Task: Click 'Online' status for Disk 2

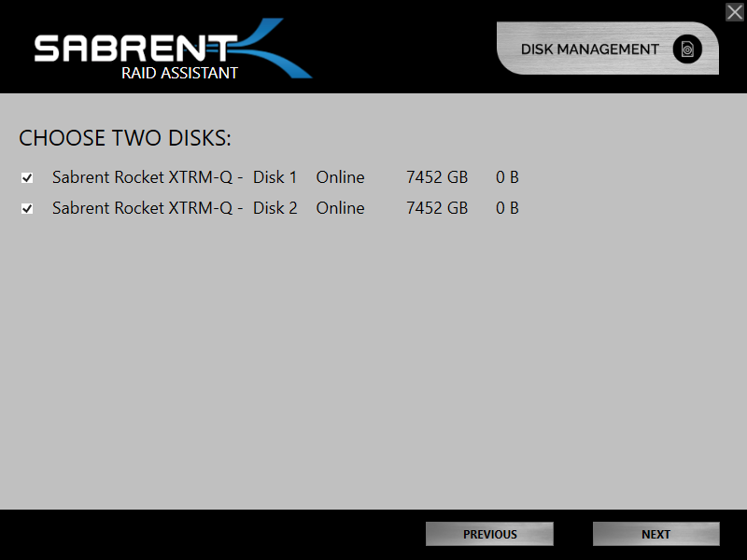Action: 340,208
